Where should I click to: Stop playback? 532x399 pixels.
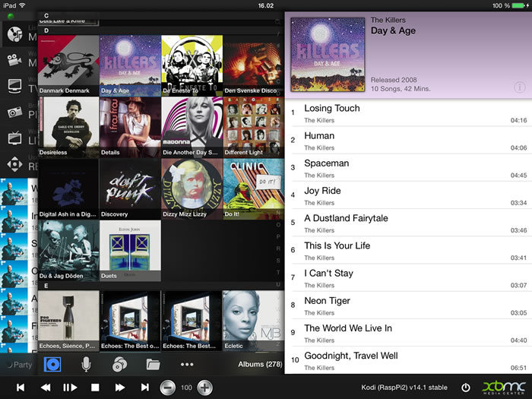point(95,388)
